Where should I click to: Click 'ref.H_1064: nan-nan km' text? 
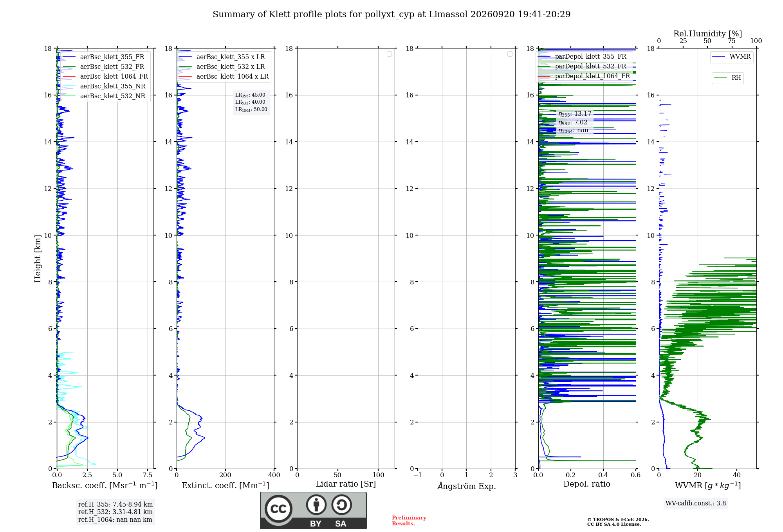[x=115, y=520]
